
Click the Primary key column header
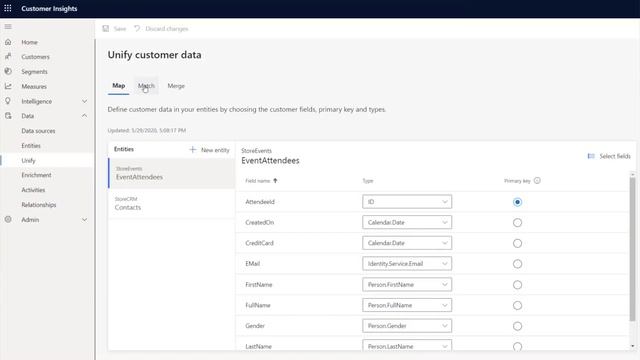[517, 181]
